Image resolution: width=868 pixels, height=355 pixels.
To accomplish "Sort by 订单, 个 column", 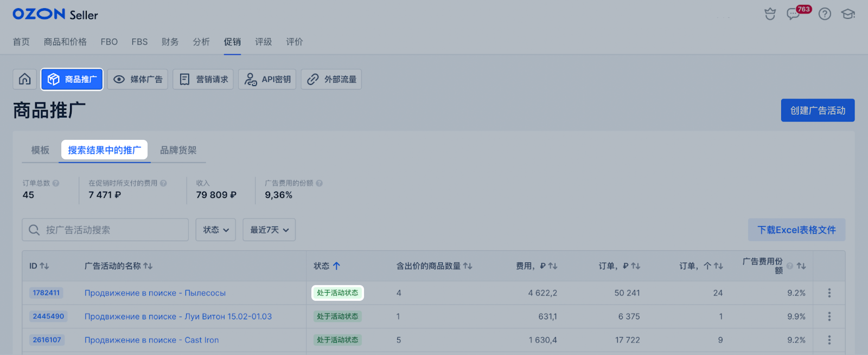I will [x=718, y=266].
